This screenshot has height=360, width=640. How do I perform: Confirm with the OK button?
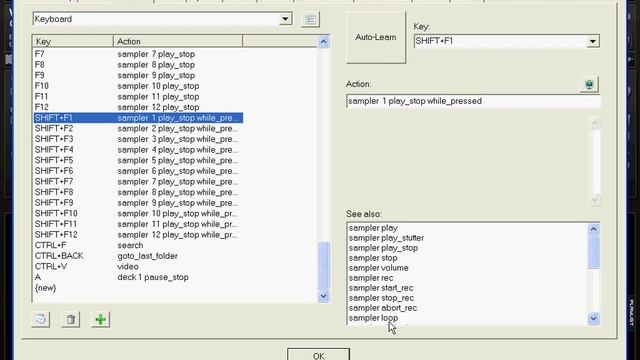coord(318,354)
